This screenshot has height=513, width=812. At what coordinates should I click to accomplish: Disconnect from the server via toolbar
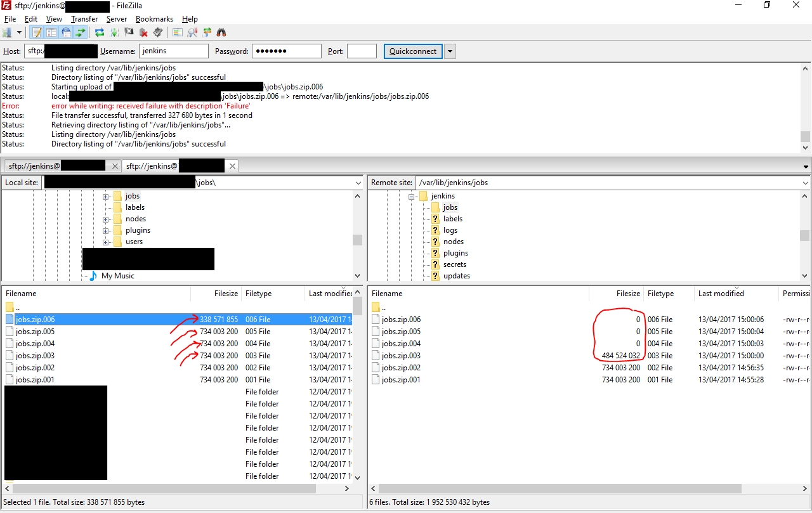143,32
